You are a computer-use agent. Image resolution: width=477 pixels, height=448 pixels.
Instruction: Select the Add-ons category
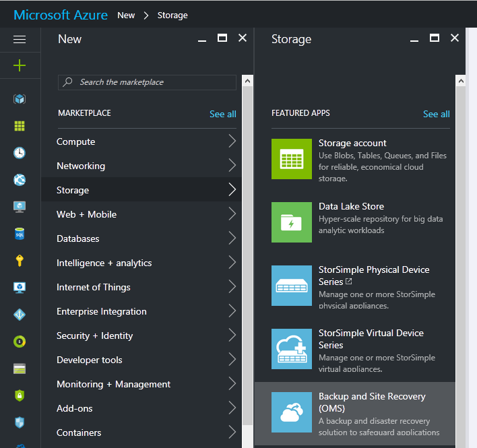(141, 408)
